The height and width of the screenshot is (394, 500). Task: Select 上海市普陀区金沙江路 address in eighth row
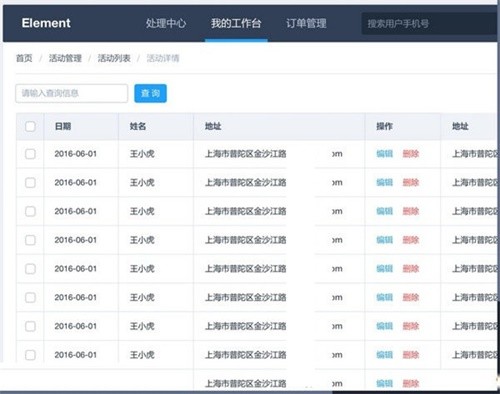point(246,355)
